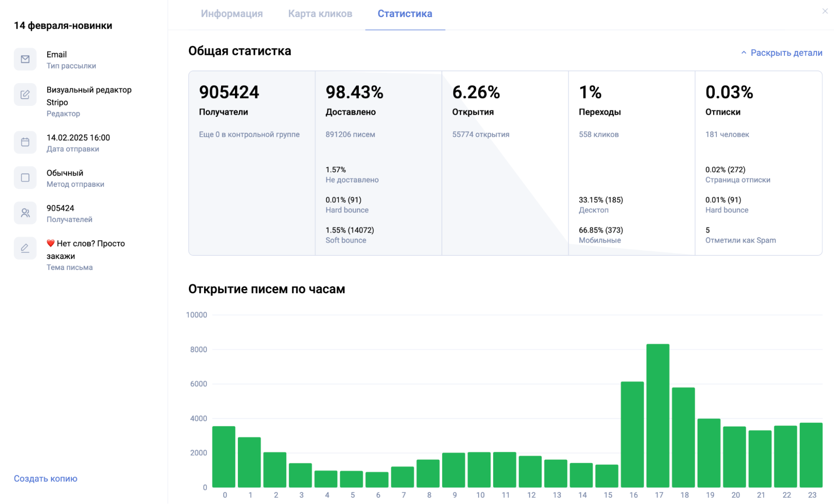The height and width of the screenshot is (504, 834).
Task: Select the Статистика tab
Action: click(405, 14)
